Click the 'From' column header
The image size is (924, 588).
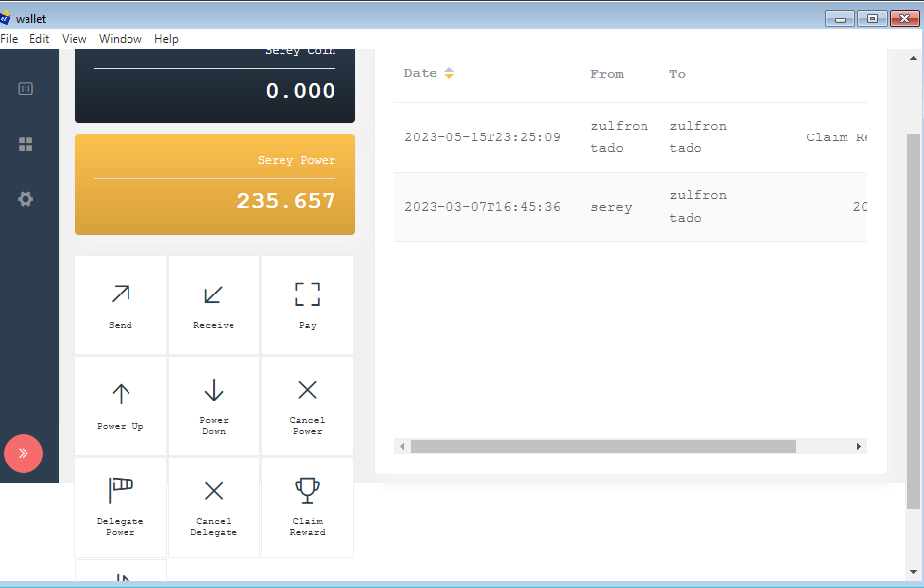coord(607,74)
